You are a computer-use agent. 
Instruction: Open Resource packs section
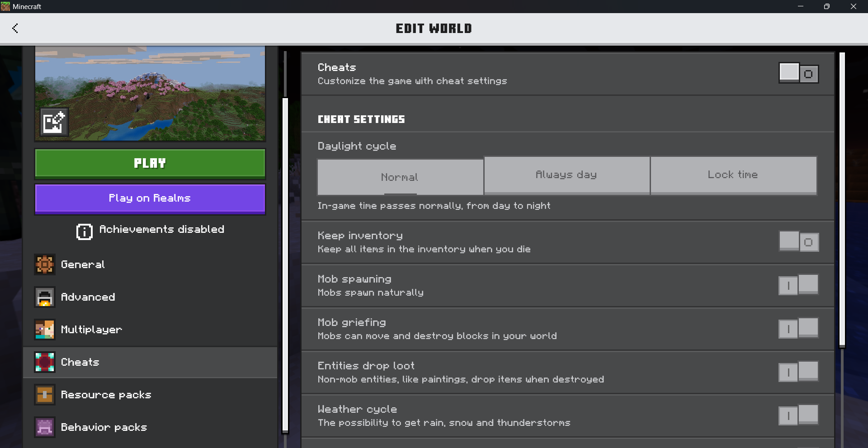click(x=150, y=395)
